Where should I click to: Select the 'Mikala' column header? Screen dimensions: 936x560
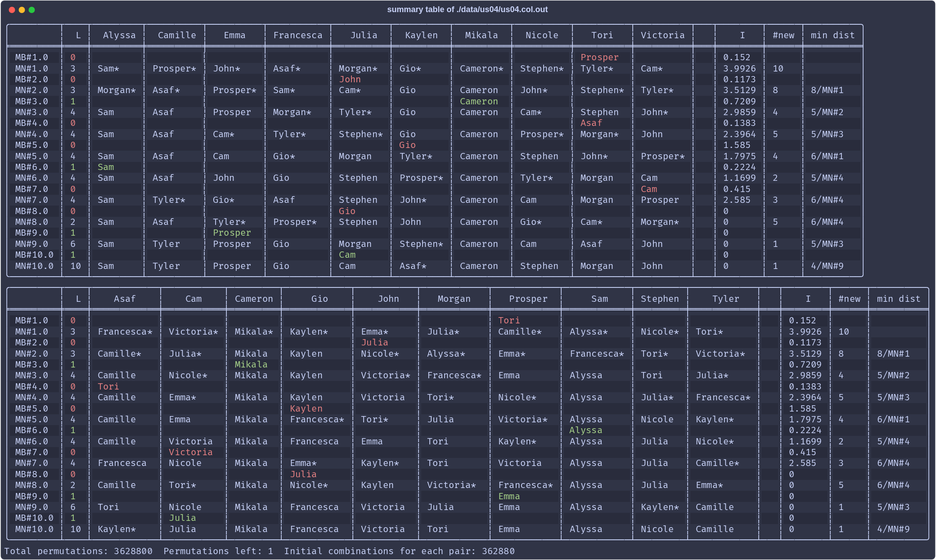(x=481, y=35)
